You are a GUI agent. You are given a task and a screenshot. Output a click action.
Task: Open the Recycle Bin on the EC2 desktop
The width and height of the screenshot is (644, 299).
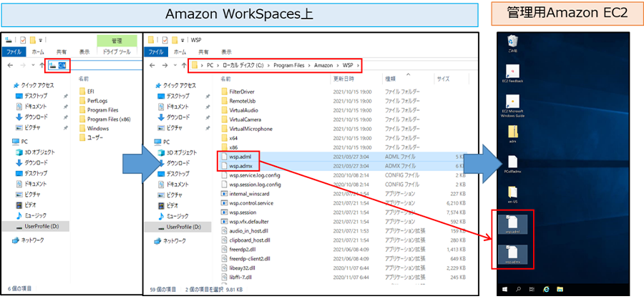(512, 43)
